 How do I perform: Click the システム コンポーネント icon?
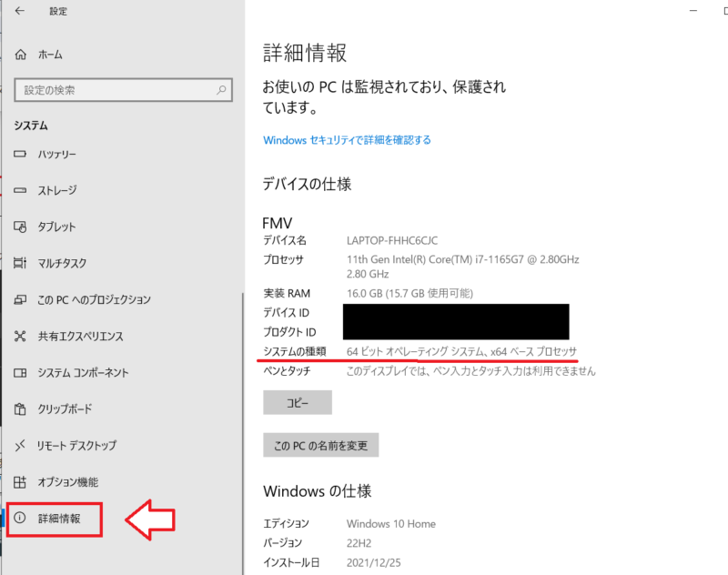tap(20, 373)
